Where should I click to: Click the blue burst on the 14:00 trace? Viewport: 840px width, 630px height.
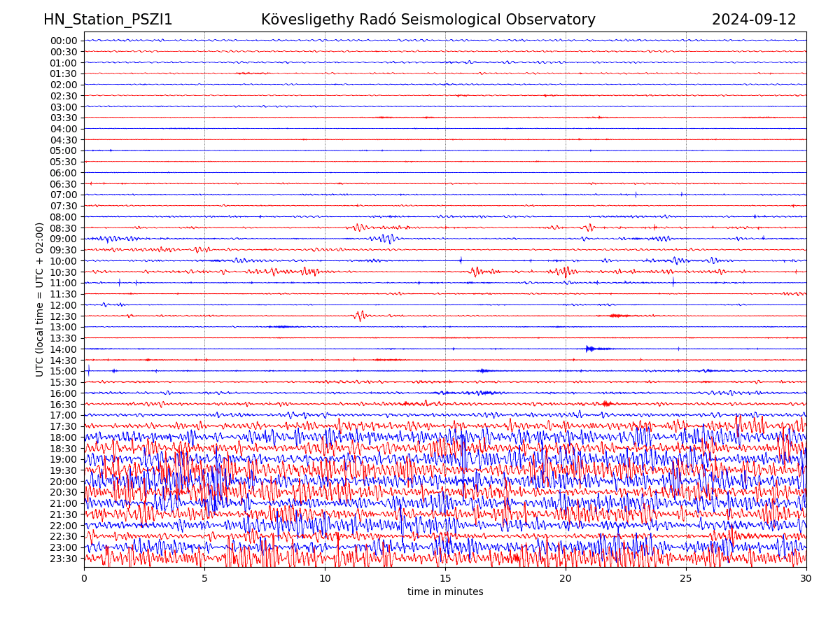click(x=590, y=349)
